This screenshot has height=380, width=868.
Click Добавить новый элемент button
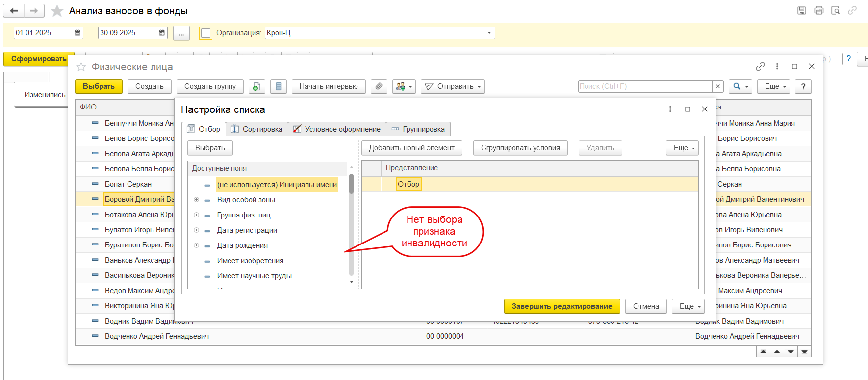click(411, 148)
